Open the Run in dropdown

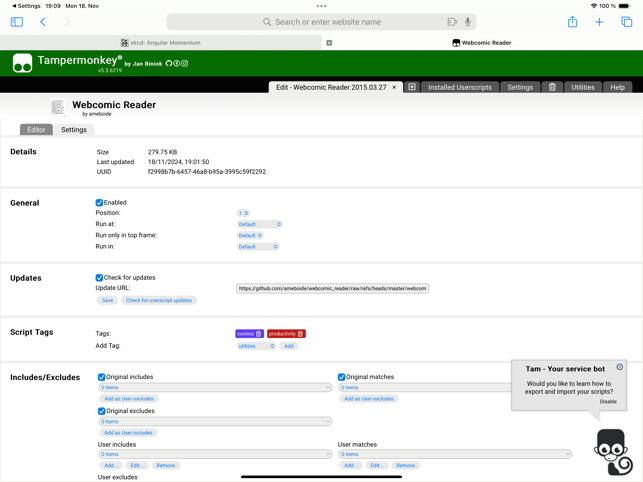click(x=258, y=247)
